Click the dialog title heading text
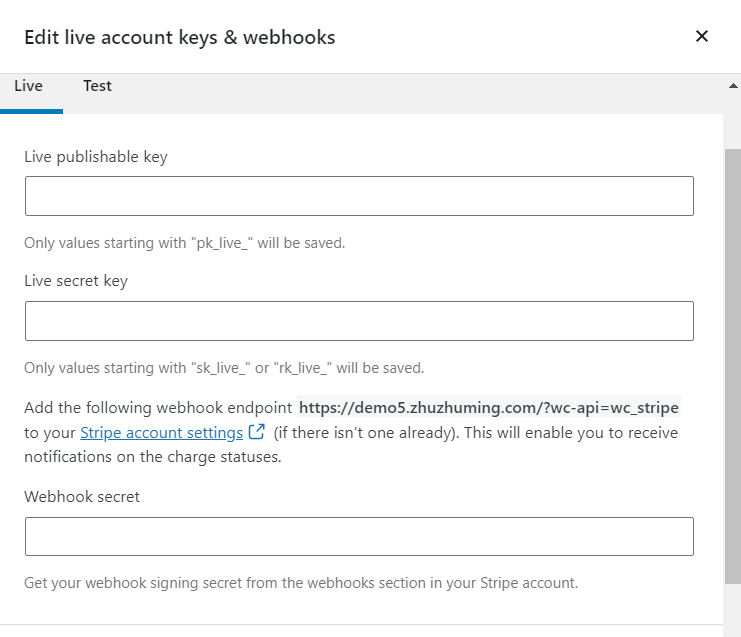 [x=180, y=38]
